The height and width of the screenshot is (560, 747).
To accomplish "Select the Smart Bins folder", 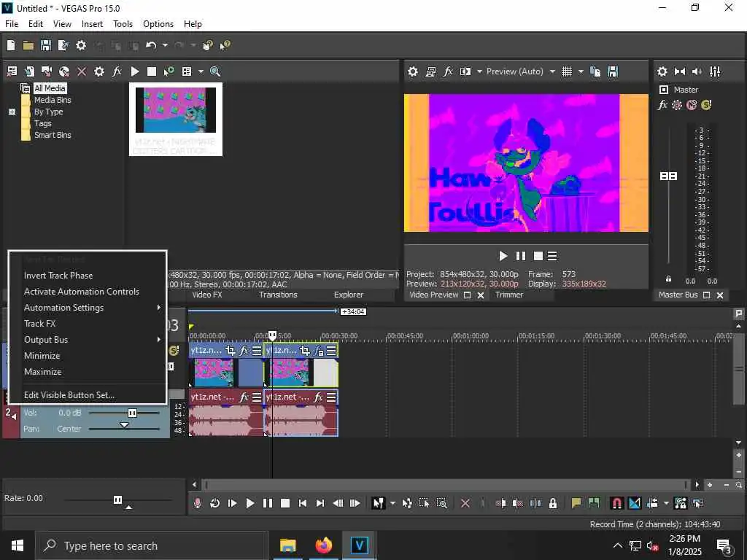I will tap(53, 135).
